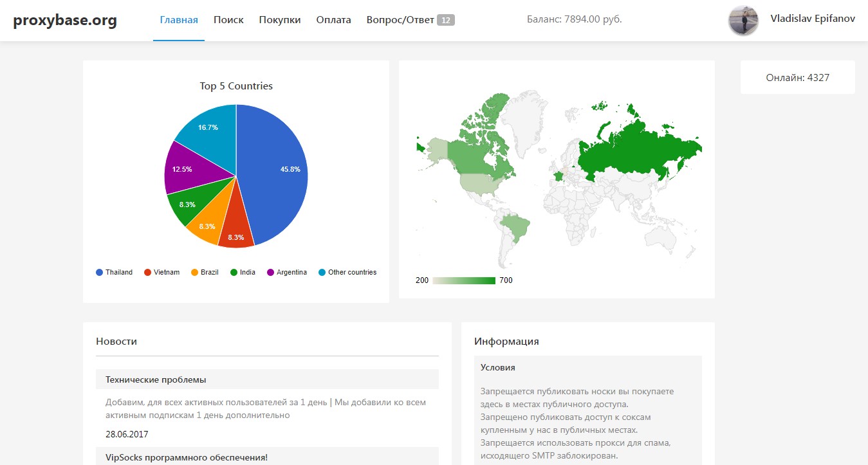
Task: Click Brazil on the world map
Action: tap(518, 226)
